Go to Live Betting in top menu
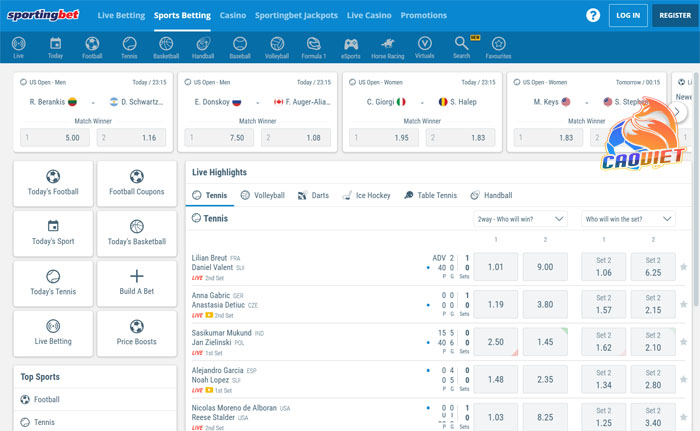 coord(121,15)
